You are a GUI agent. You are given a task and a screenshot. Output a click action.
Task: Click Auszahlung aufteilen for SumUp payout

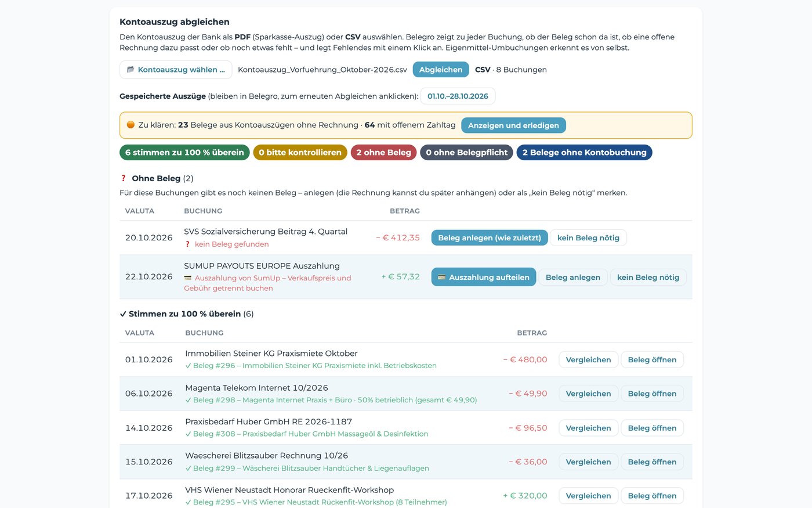pyautogui.click(x=484, y=277)
